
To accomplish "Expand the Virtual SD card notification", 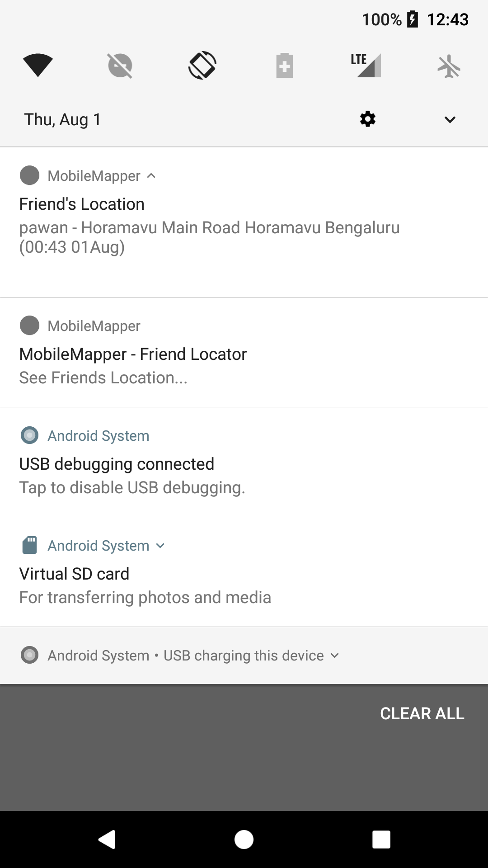I will (x=160, y=546).
